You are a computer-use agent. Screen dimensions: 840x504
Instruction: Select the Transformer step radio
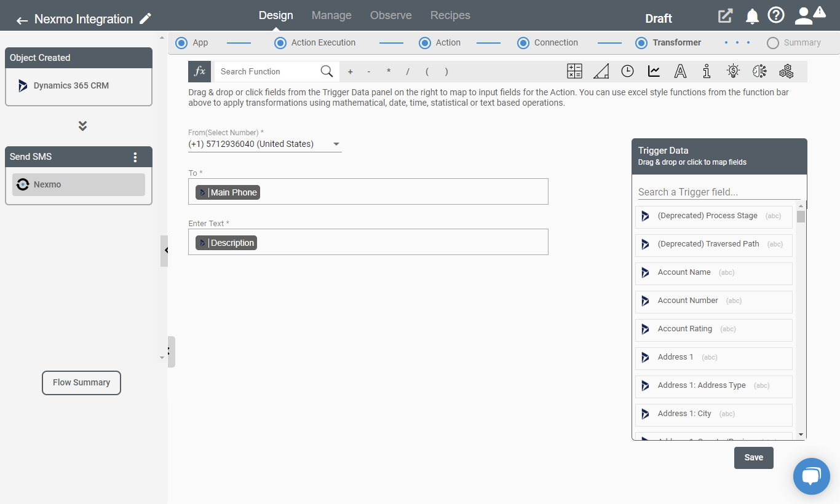(641, 43)
